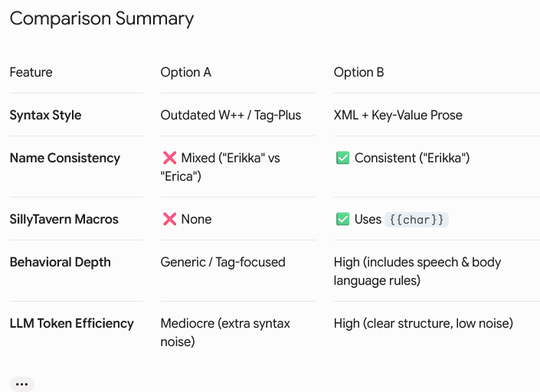Click the Feature column header
Viewport: 540px width, 392px height.
pos(31,72)
